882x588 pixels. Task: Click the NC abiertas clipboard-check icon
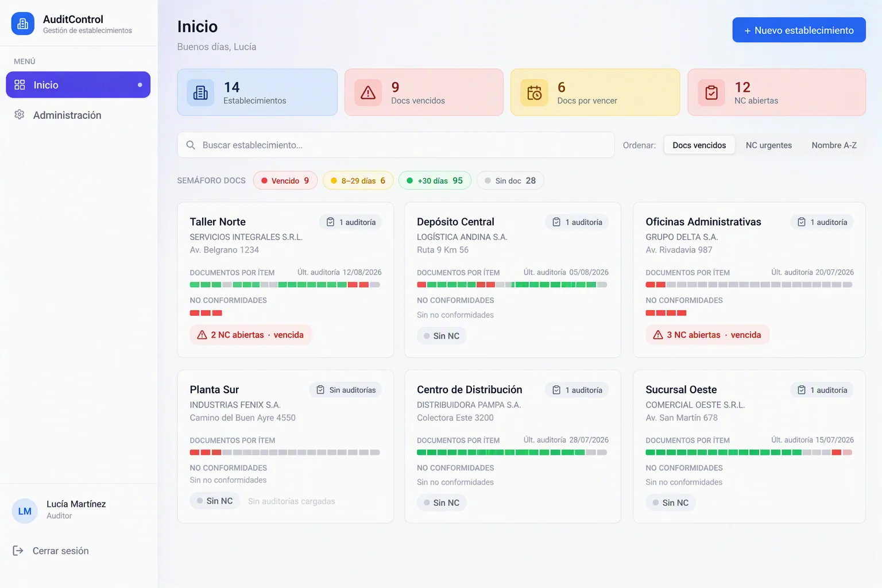click(x=711, y=92)
